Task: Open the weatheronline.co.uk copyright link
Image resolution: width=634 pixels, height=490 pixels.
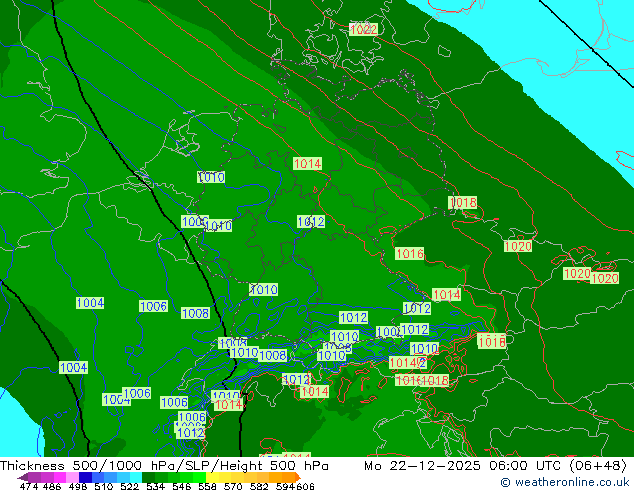Action: (564, 482)
